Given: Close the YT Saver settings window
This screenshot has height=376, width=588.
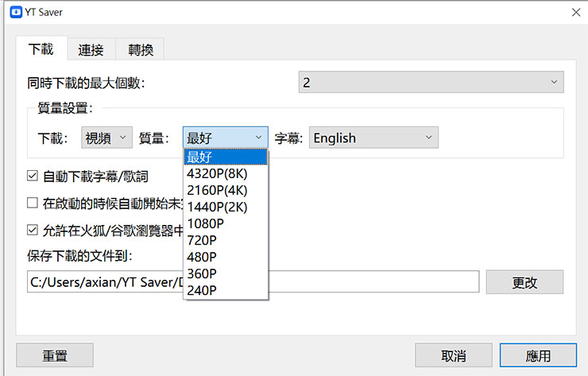Looking at the screenshot, I should point(576,13).
